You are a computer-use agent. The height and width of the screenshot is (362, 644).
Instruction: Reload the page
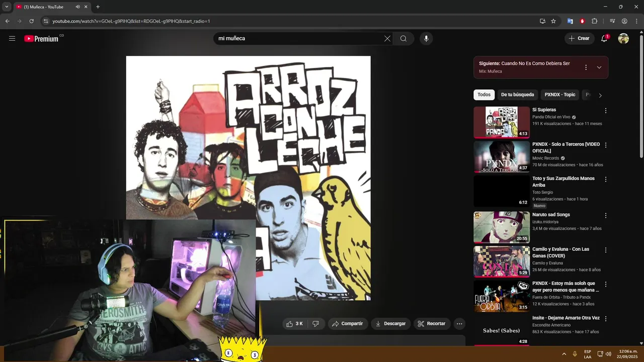click(31, 21)
